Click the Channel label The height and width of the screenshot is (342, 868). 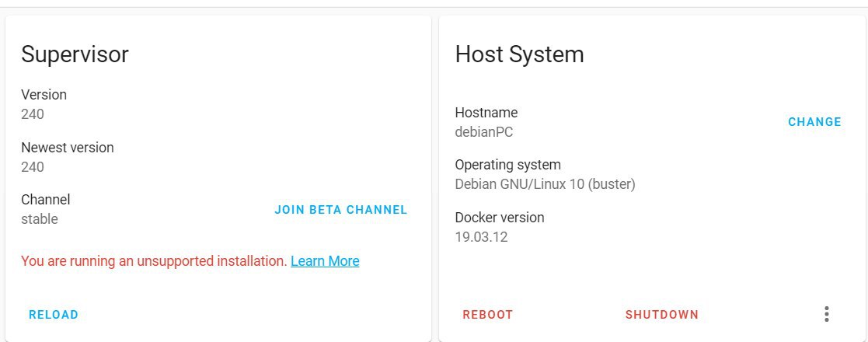pyautogui.click(x=45, y=199)
